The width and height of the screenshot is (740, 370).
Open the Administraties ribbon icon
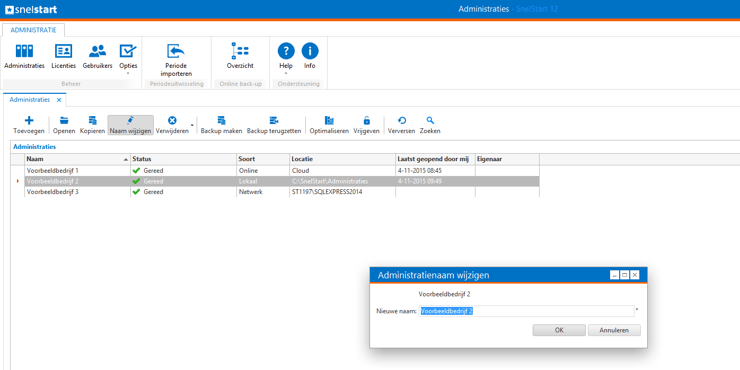tap(25, 56)
